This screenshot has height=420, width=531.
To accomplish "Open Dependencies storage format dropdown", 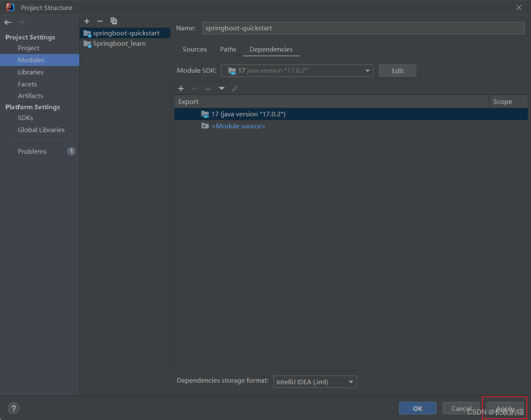I will [315, 382].
